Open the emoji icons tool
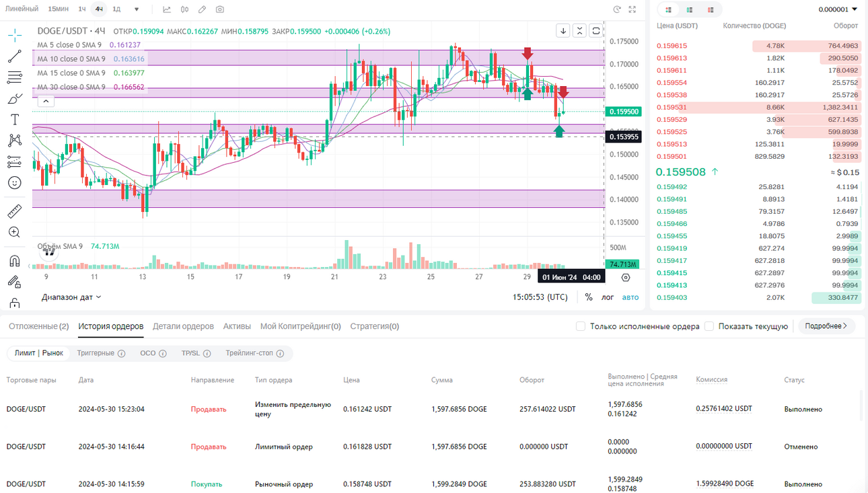The width and height of the screenshot is (868, 493). 14,183
